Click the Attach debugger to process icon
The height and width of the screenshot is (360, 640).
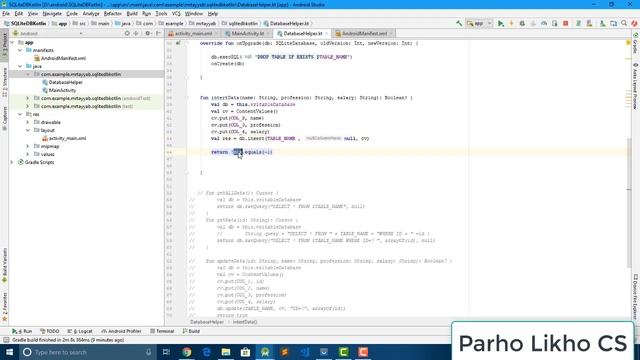tap(554, 23)
